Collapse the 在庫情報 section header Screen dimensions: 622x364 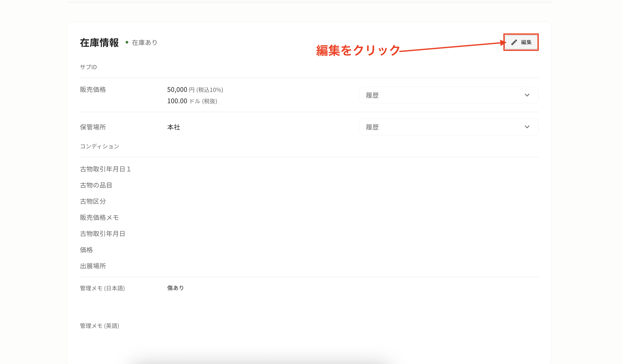(x=99, y=43)
